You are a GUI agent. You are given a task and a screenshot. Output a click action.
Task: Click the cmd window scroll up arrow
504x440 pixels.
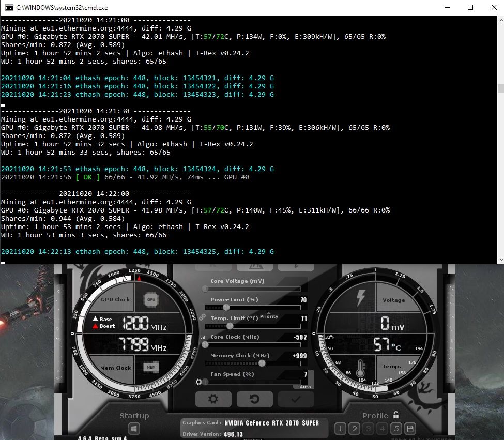click(501, 20)
